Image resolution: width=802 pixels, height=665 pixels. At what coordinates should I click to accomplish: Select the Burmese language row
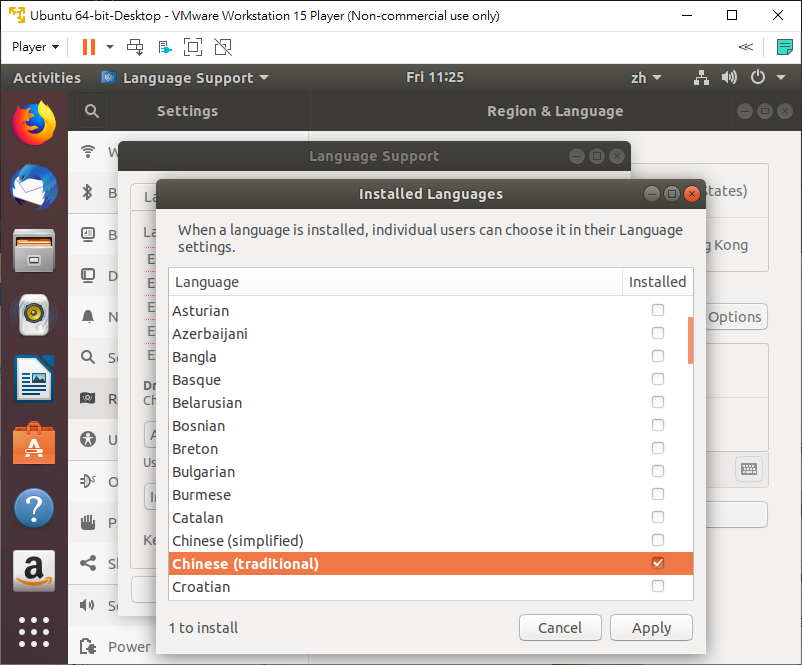(x=431, y=495)
